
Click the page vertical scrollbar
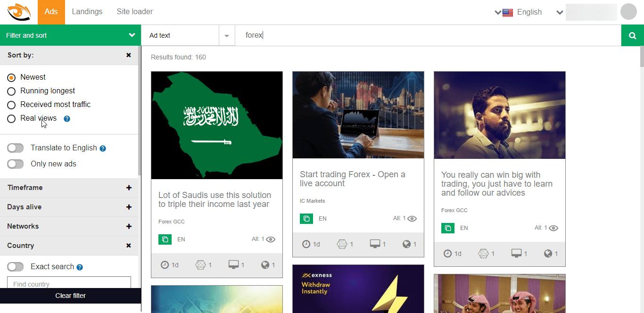pos(642,57)
